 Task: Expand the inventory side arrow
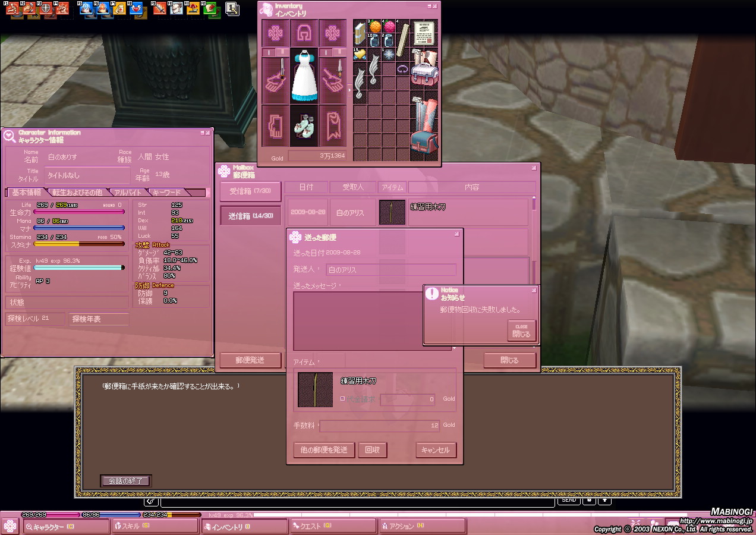349,90
